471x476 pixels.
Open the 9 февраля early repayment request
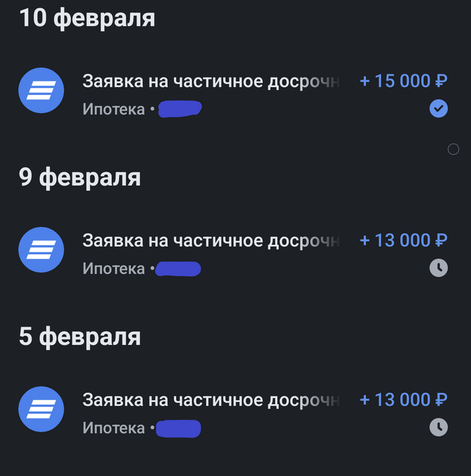(x=211, y=241)
